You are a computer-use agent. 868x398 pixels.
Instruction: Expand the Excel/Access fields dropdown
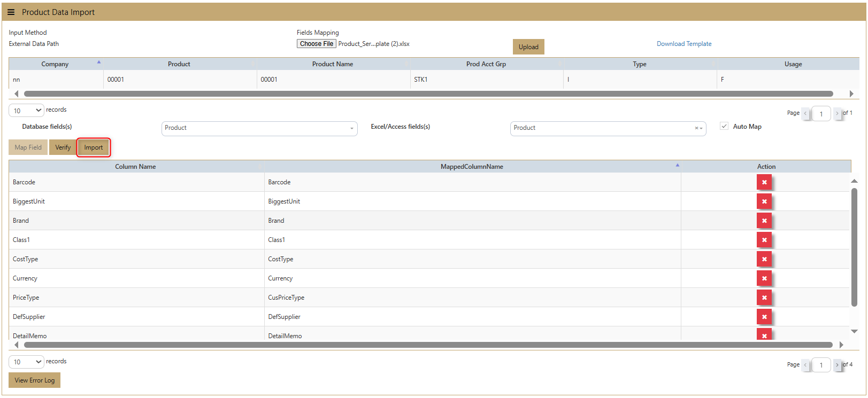click(608, 128)
